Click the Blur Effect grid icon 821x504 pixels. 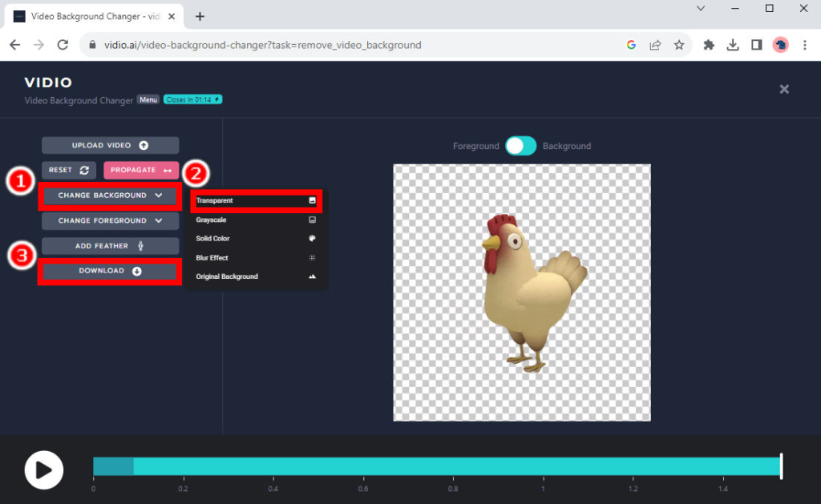313,257
